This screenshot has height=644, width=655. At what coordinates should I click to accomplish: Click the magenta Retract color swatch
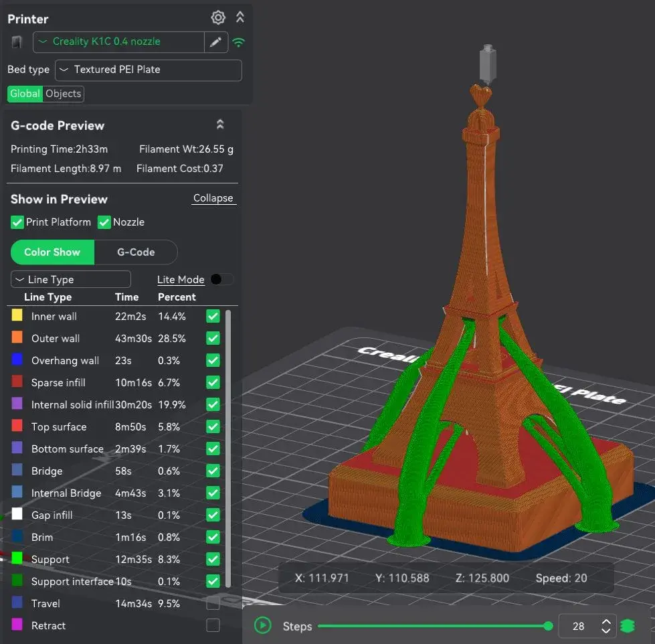click(17, 625)
